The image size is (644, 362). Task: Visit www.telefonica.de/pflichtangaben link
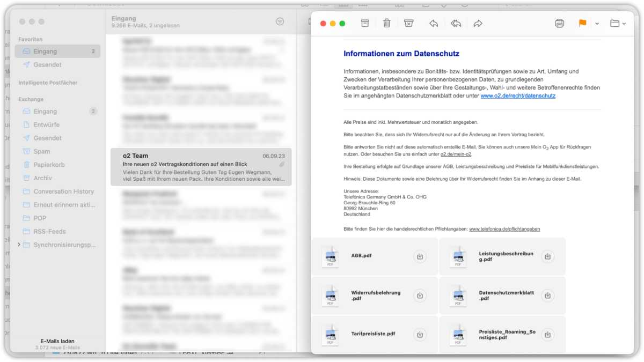tap(504, 229)
